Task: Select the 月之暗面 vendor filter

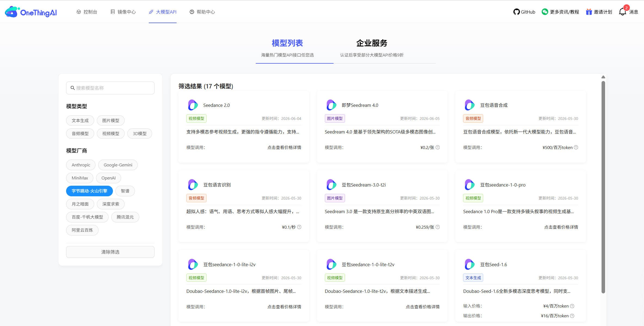Action: [x=80, y=204]
